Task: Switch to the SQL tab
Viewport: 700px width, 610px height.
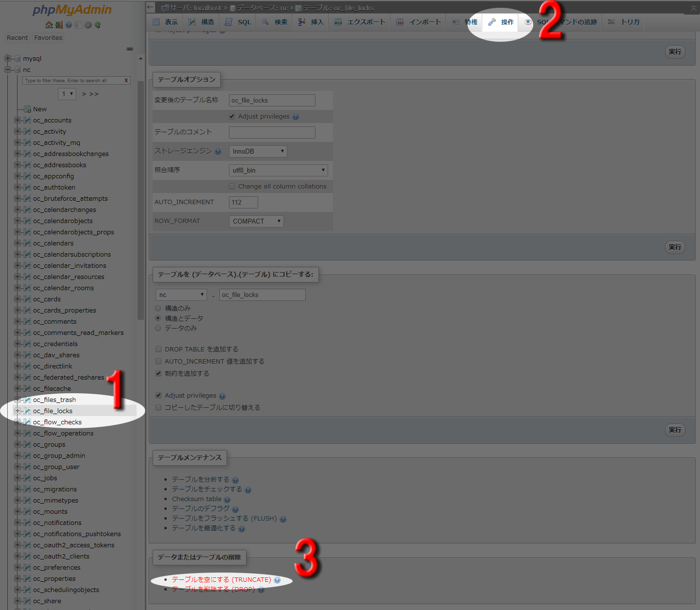Action: tap(238, 22)
